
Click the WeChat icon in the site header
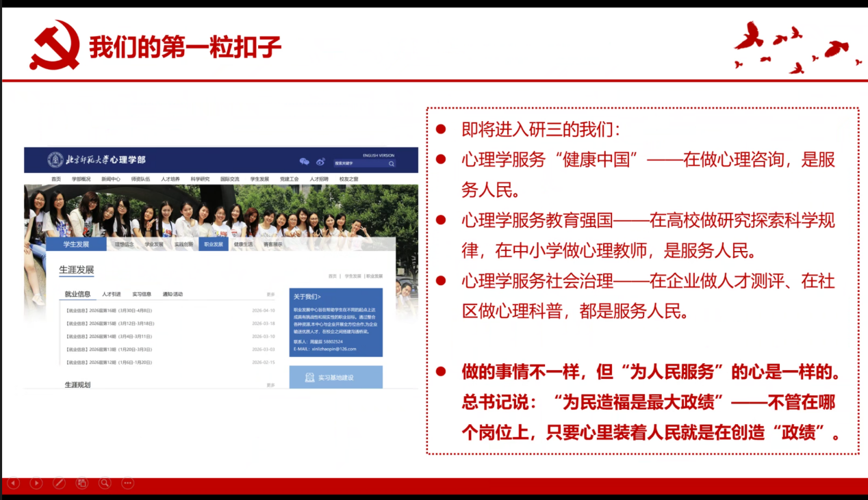305,162
